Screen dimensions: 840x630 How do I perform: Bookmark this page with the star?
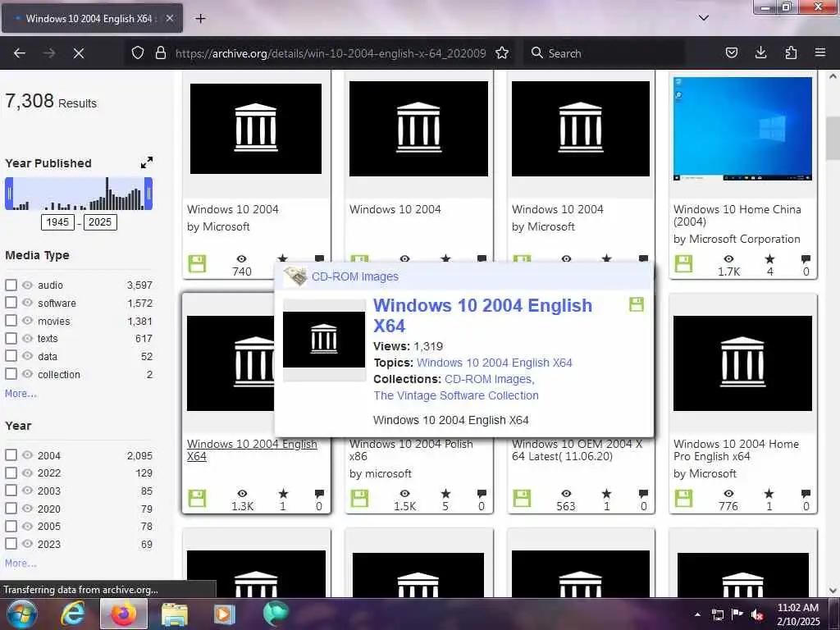click(502, 53)
